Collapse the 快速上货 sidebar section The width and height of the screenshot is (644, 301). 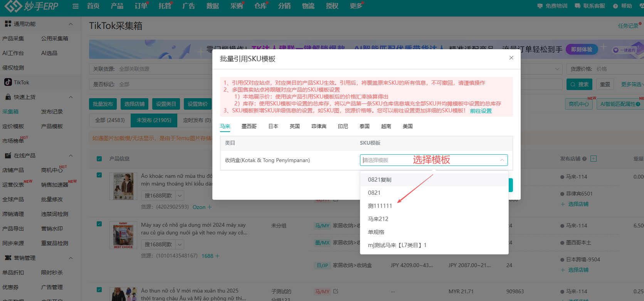tap(71, 97)
